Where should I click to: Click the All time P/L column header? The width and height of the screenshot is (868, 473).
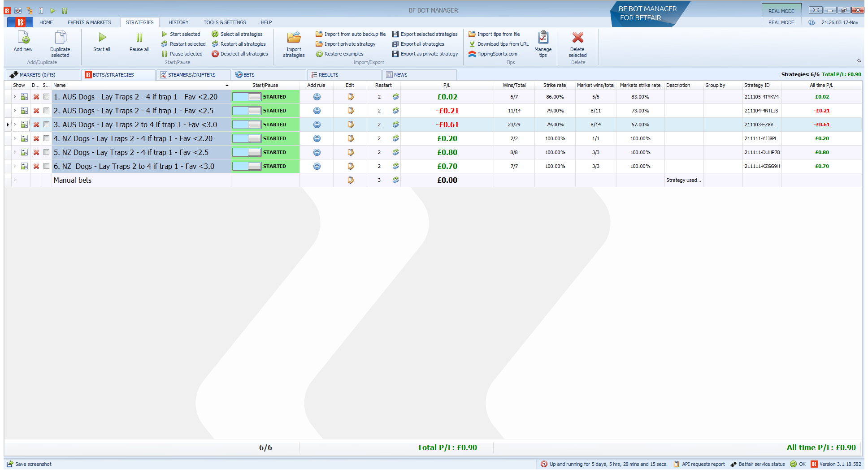(x=821, y=85)
